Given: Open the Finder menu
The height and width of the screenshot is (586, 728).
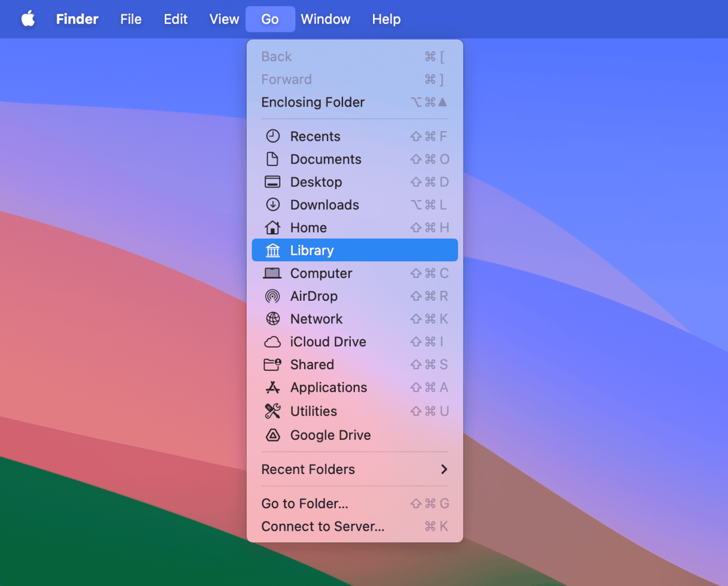Looking at the screenshot, I should 77,19.
